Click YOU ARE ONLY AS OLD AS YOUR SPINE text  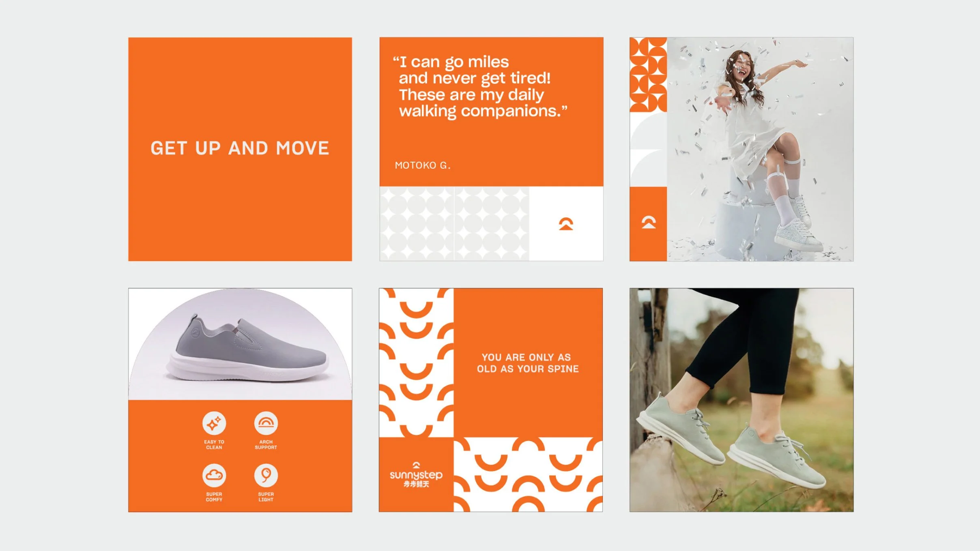pyautogui.click(x=527, y=363)
